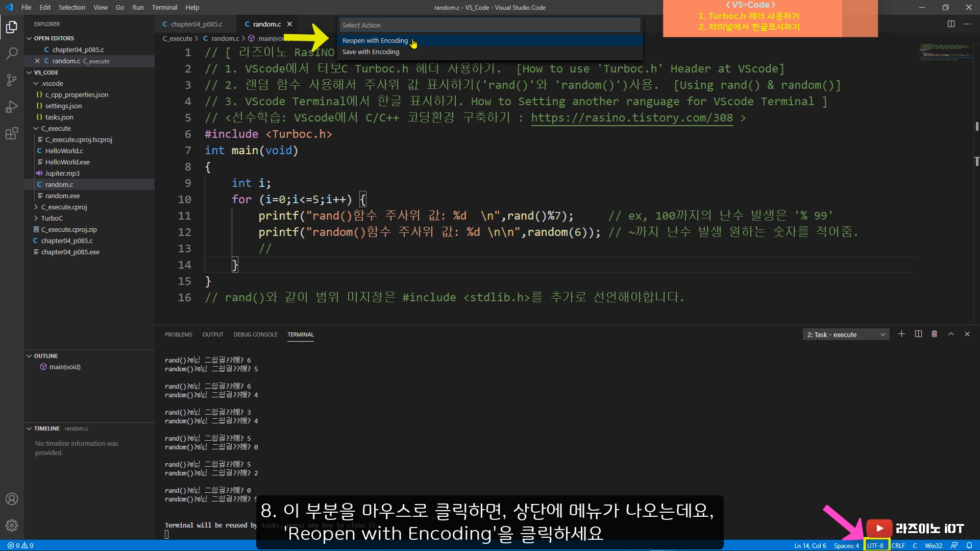Click the code minimap preview
Image resolution: width=980 pixels, height=551 pixels.
[x=946, y=52]
